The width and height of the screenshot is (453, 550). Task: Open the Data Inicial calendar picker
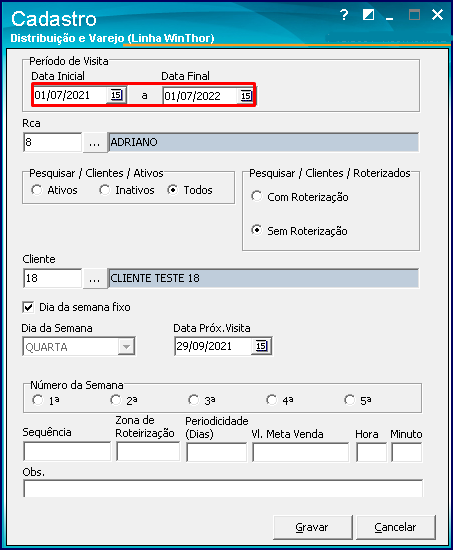(x=116, y=95)
